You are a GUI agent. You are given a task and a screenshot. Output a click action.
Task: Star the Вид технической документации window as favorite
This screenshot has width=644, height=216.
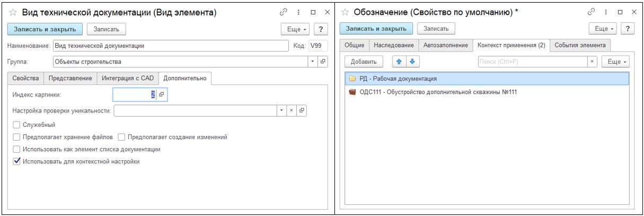coord(13,12)
